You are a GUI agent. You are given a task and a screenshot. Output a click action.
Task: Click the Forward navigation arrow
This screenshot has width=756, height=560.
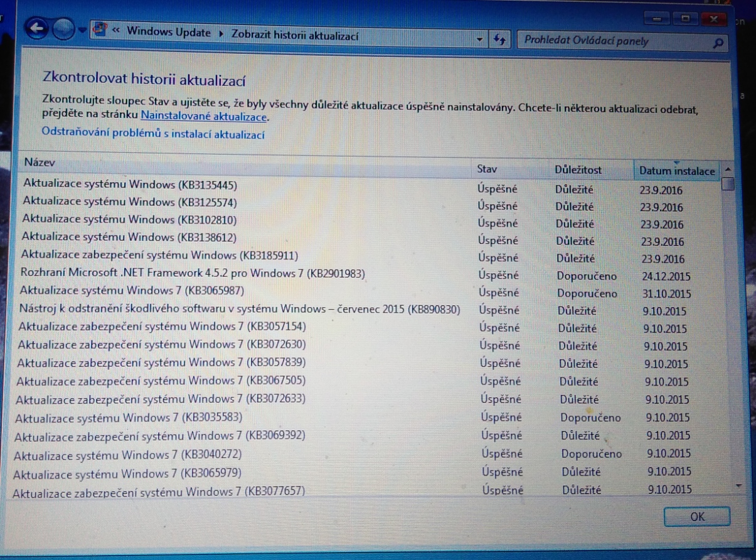coord(63,29)
